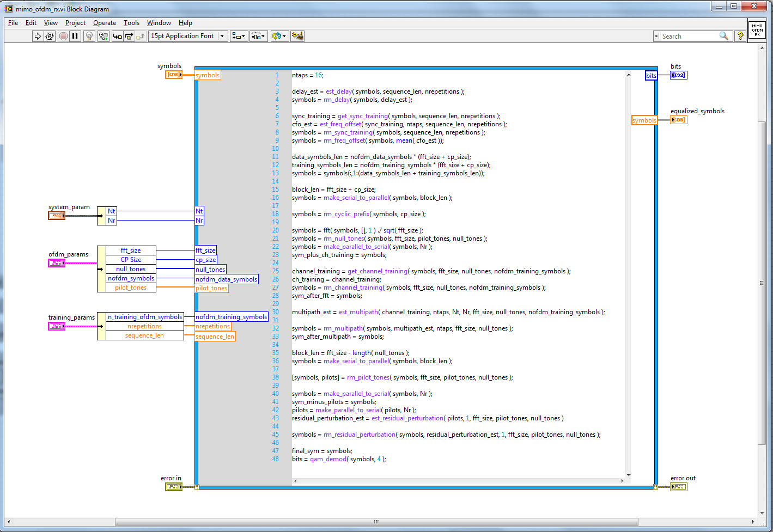Click the Nr unbundle element
This screenshot has height=532, width=773.
pyautogui.click(x=111, y=221)
